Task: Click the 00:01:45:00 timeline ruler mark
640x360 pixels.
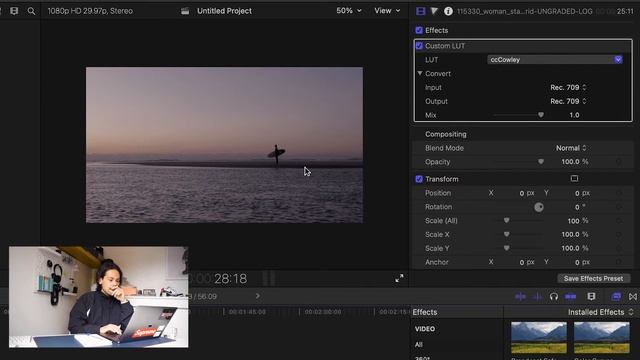Action: tap(247, 311)
